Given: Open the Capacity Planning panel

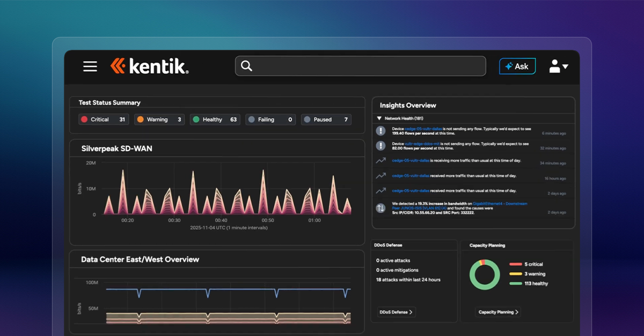Looking at the screenshot, I should (497, 312).
